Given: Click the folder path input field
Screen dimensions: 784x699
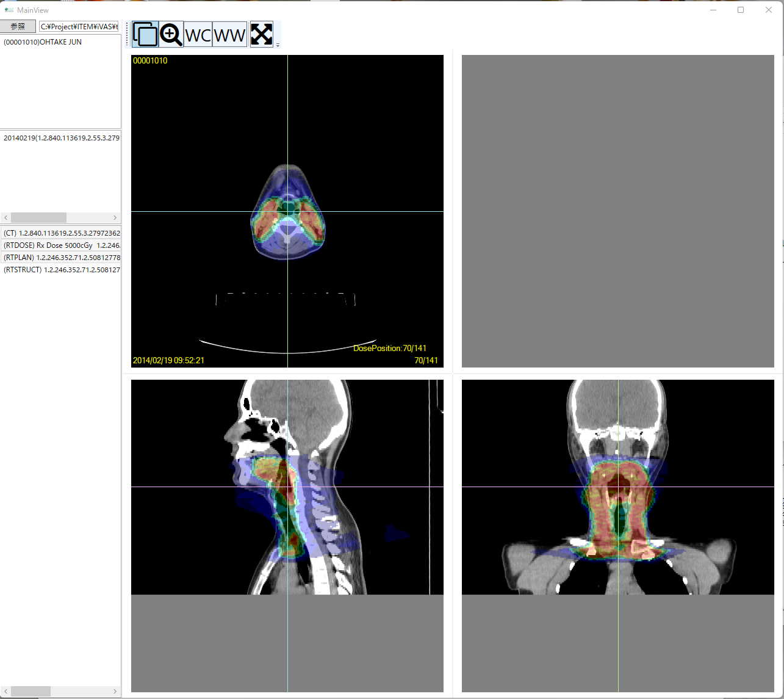Looking at the screenshot, I should tap(80, 26).
